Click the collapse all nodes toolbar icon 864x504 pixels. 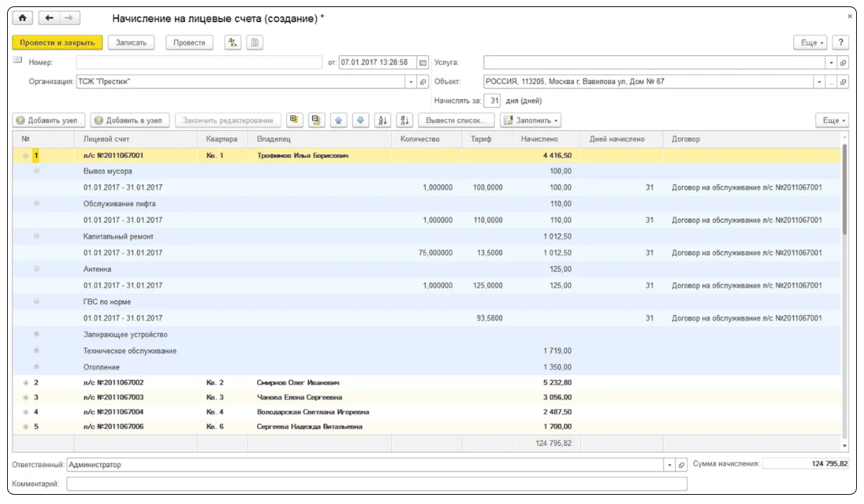317,120
